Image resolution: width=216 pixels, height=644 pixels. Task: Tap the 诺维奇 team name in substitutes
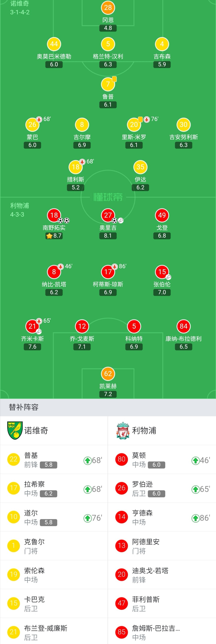click(36, 431)
